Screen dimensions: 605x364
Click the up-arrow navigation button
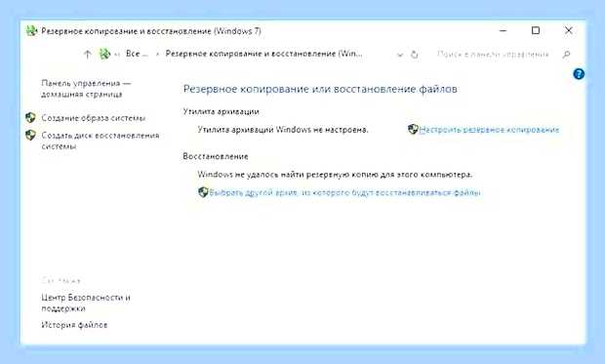88,55
